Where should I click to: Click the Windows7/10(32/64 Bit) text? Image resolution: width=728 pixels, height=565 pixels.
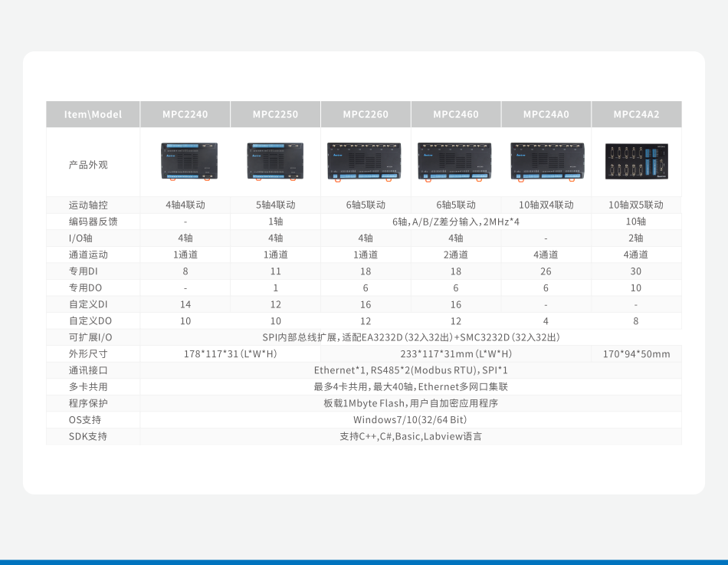(x=410, y=420)
